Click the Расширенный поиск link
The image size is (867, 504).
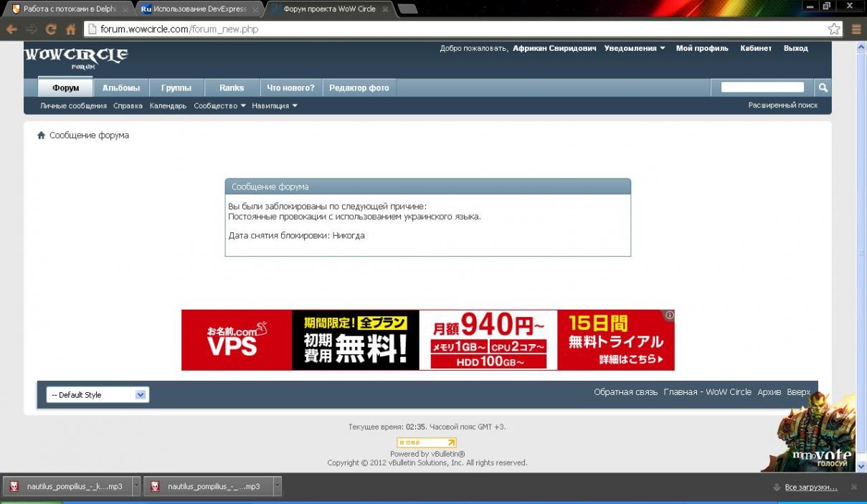pyautogui.click(x=782, y=105)
